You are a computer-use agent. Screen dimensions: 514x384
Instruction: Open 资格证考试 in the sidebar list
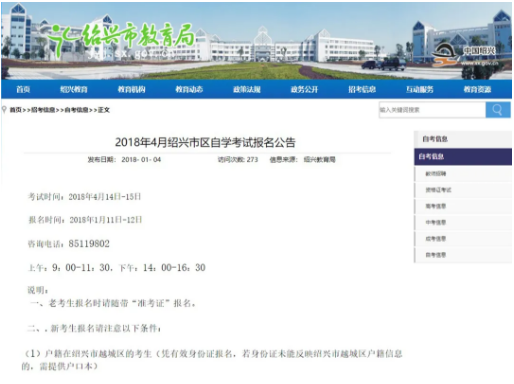click(x=463, y=190)
